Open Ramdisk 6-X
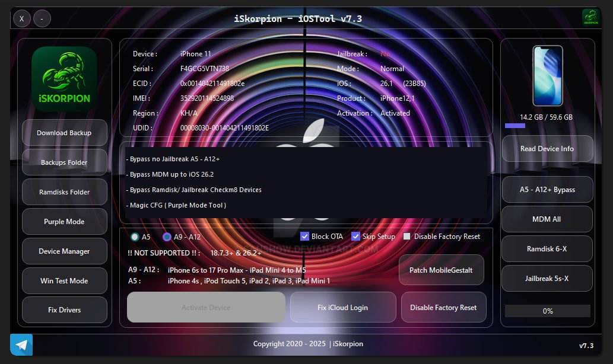 (x=547, y=249)
